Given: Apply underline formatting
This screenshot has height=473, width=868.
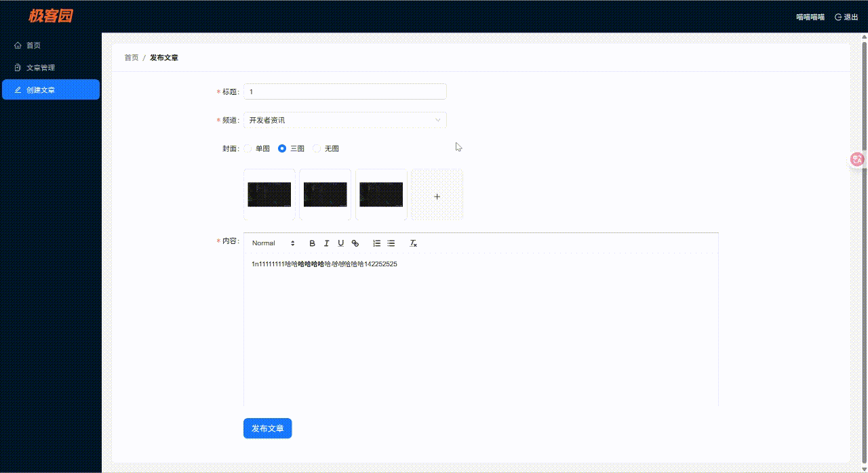Looking at the screenshot, I should (x=340, y=243).
